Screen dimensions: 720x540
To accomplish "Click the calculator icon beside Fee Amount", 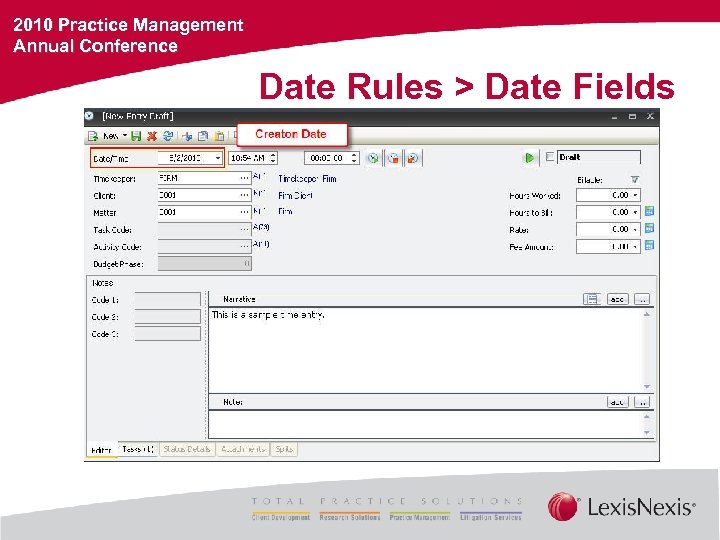I will [x=649, y=245].
